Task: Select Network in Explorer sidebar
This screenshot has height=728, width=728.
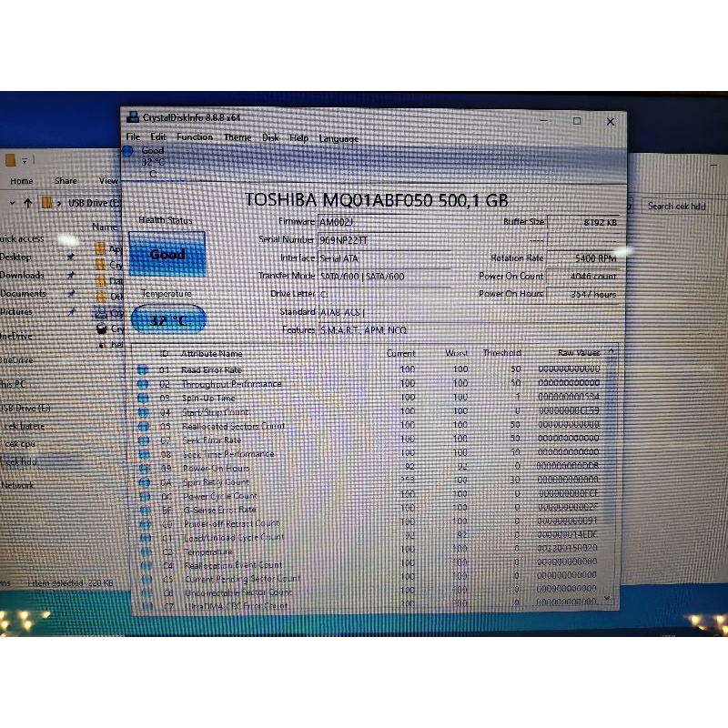Action: (17, 485)
